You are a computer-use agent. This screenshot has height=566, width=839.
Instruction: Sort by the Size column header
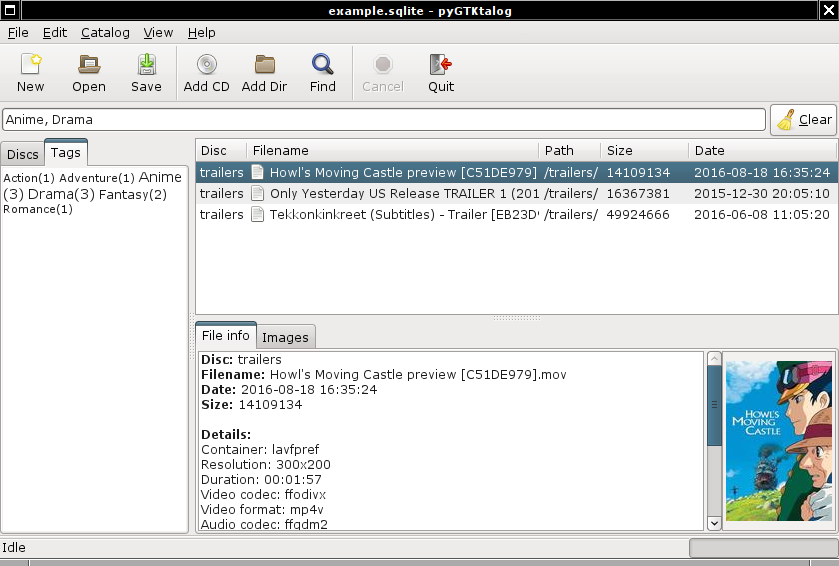tap(644, 150)
